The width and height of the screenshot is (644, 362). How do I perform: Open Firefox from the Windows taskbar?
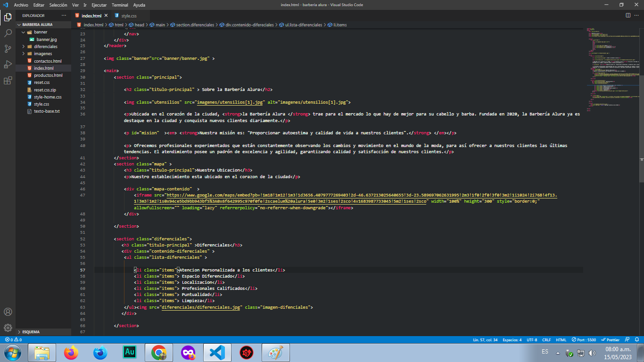[71, 352]
